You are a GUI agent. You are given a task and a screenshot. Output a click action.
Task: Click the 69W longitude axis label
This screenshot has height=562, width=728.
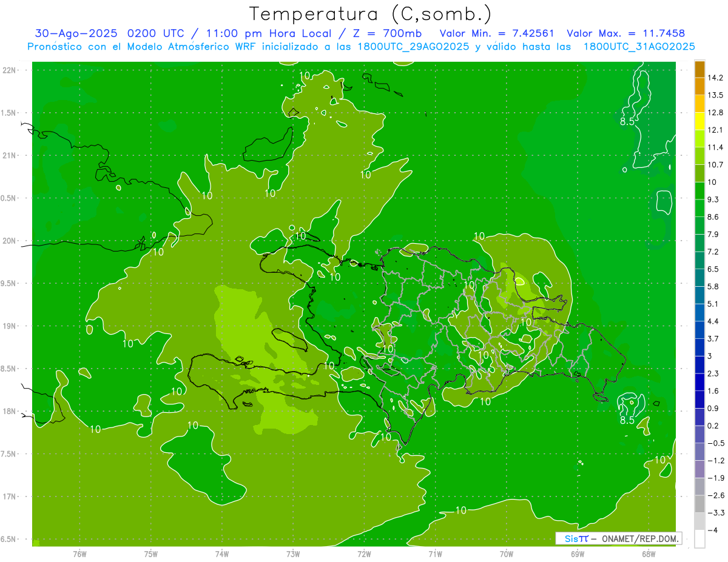[x=578, y=554]
